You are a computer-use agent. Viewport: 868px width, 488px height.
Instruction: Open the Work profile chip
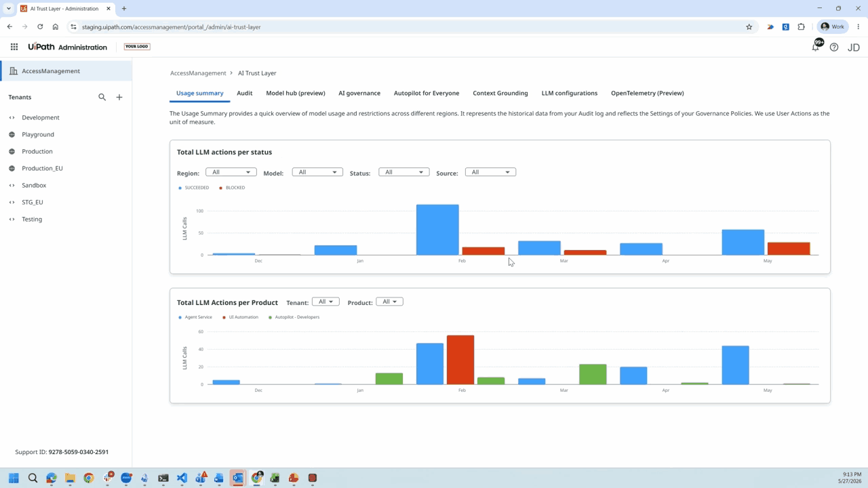pyautogui.click(x=833, y=27)
